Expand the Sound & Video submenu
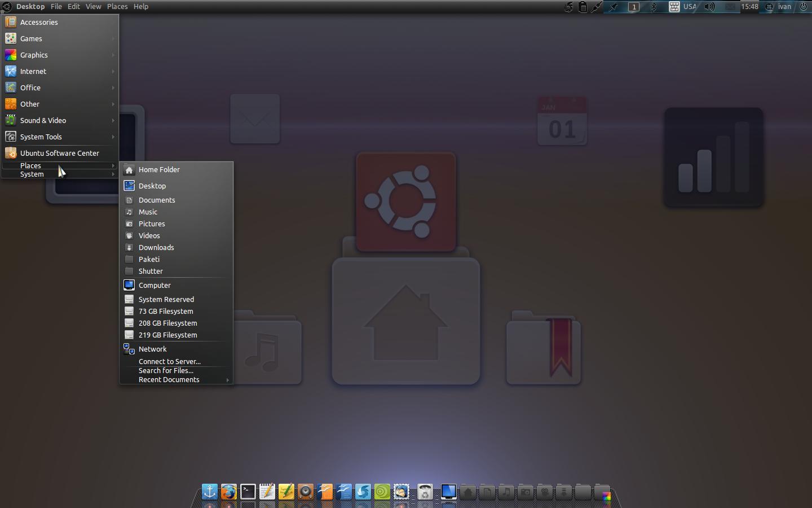The width and height of the screenshot is (812, 508). (60, 120)
